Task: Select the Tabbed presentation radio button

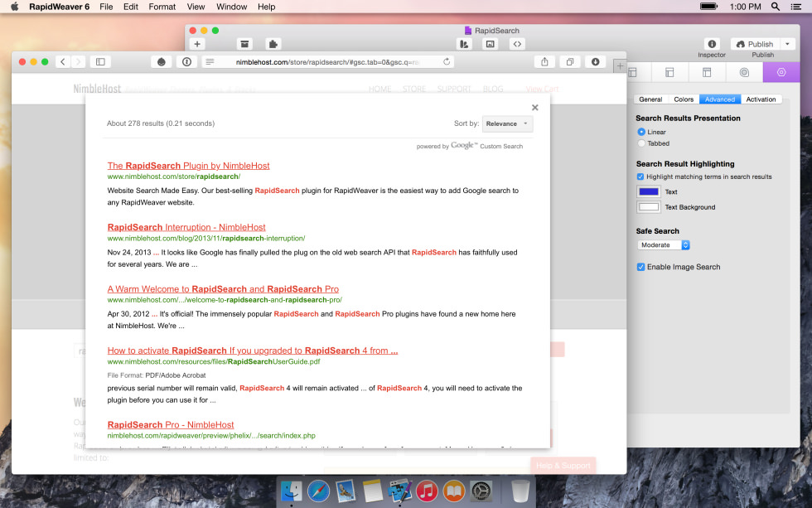Action: click(x=641, y=143)
